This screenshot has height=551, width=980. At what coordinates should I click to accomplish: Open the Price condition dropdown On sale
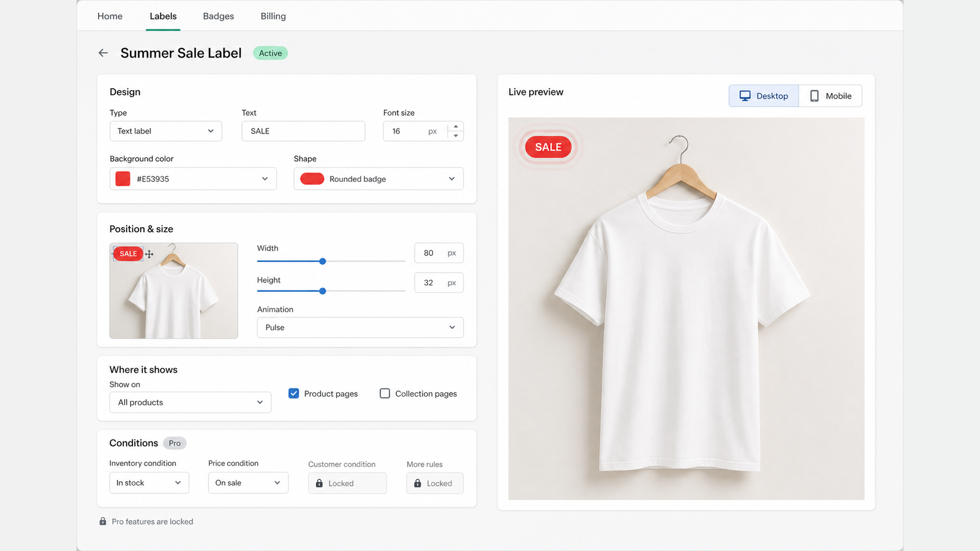(248, 483)
